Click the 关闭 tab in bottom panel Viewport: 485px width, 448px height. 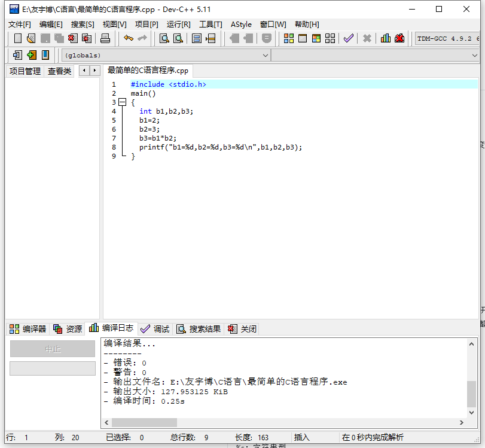pos(242,329)
